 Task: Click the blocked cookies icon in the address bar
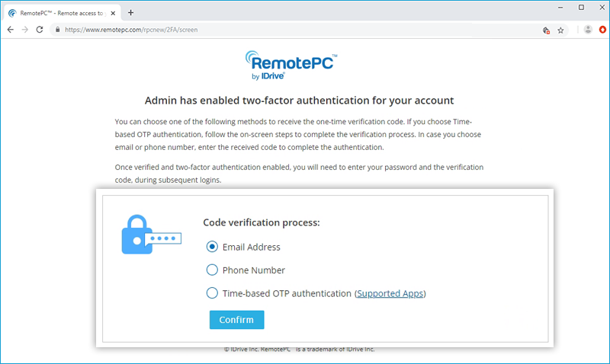tap(546, 30)
